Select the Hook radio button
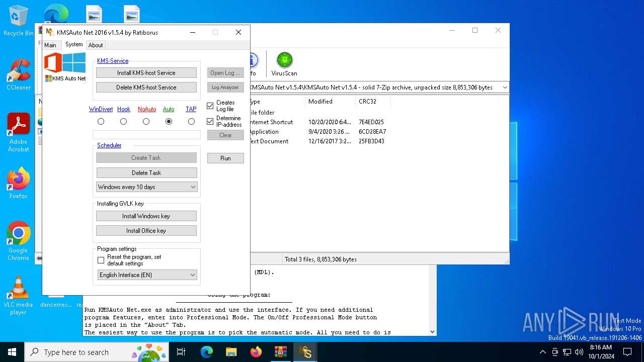Viewport: 644px width, 362px height. coord(124,122)
